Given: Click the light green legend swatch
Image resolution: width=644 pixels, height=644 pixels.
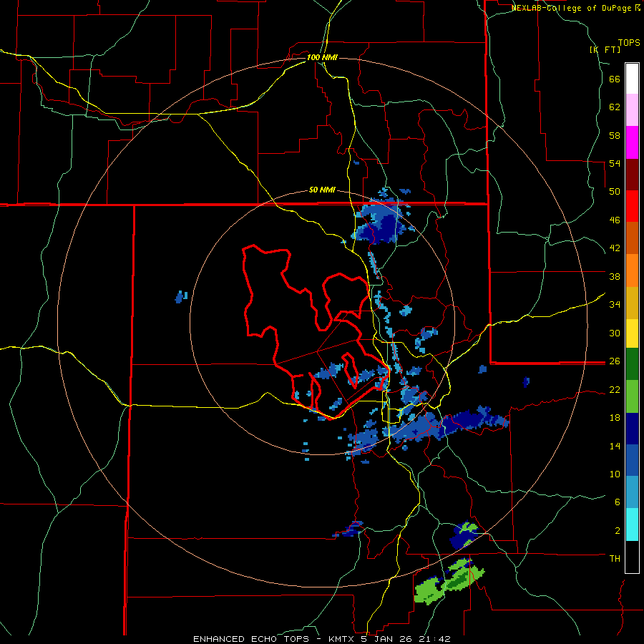Looking at the screenshot, I should point(632,396).
